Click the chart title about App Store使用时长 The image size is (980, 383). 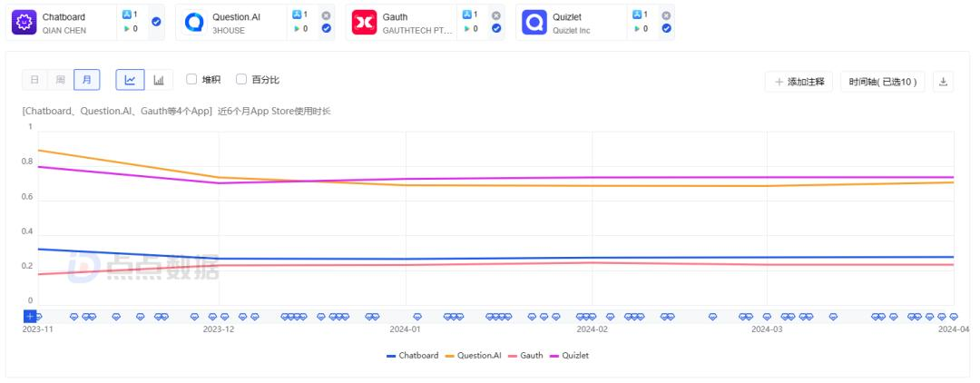177,112
